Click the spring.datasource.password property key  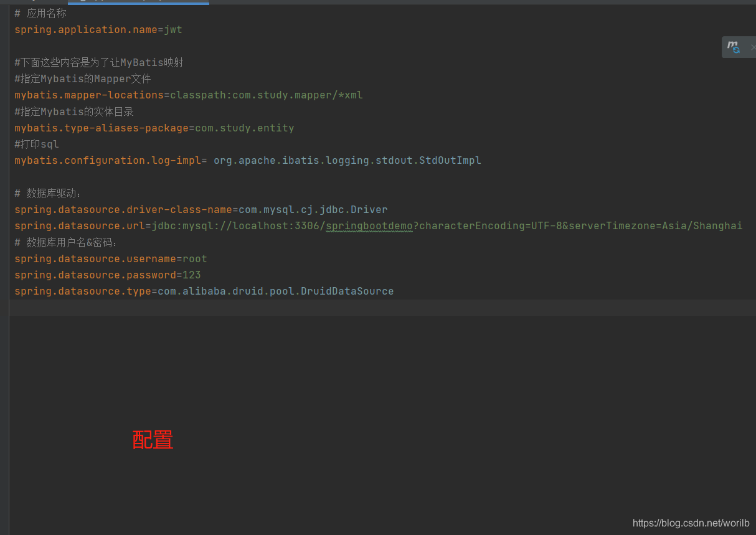coord(95,275)
